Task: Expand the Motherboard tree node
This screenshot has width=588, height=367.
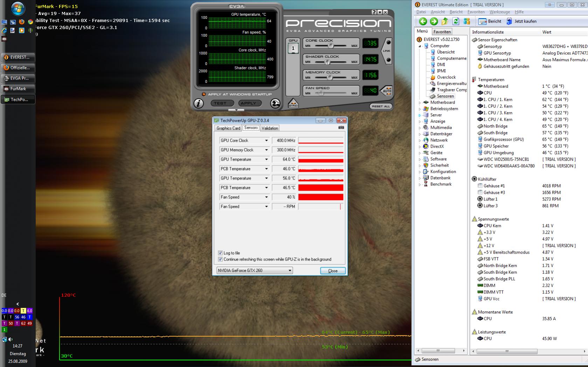Action: click(x=420, y=103)
